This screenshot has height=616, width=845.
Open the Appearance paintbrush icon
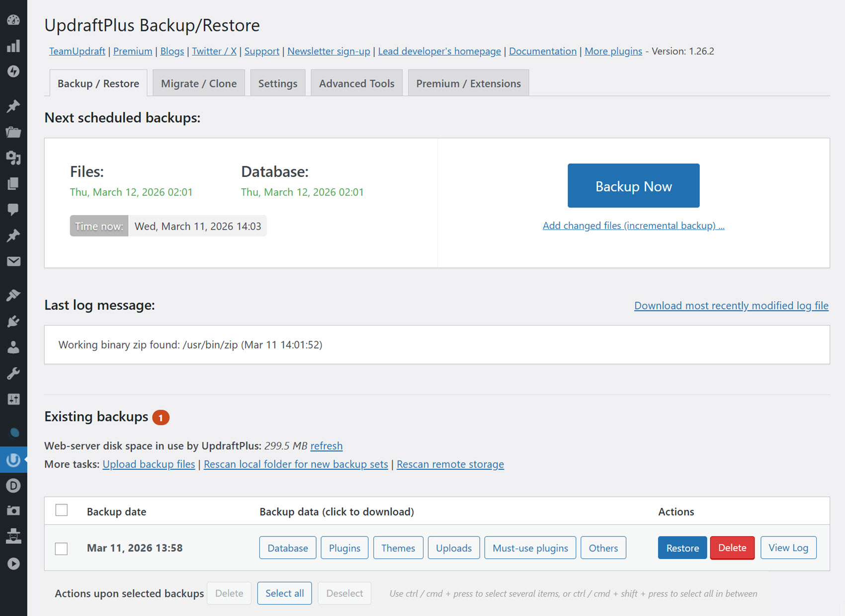pyautogui.click(x=13, y=295)
